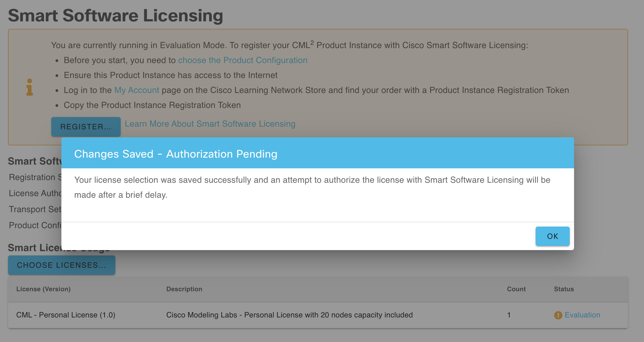
Task: Visit the My Account page link
Action: [x=136, y=90]
